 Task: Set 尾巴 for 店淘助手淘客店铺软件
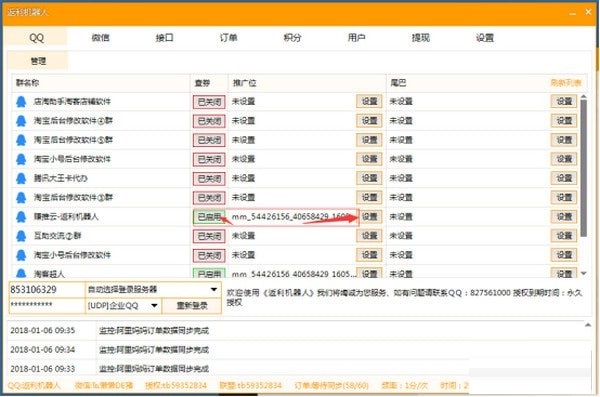click(564, 101)
